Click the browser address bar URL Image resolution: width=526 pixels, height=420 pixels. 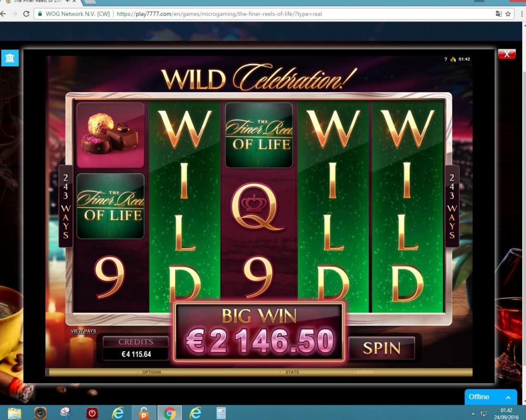click(219, 14)
